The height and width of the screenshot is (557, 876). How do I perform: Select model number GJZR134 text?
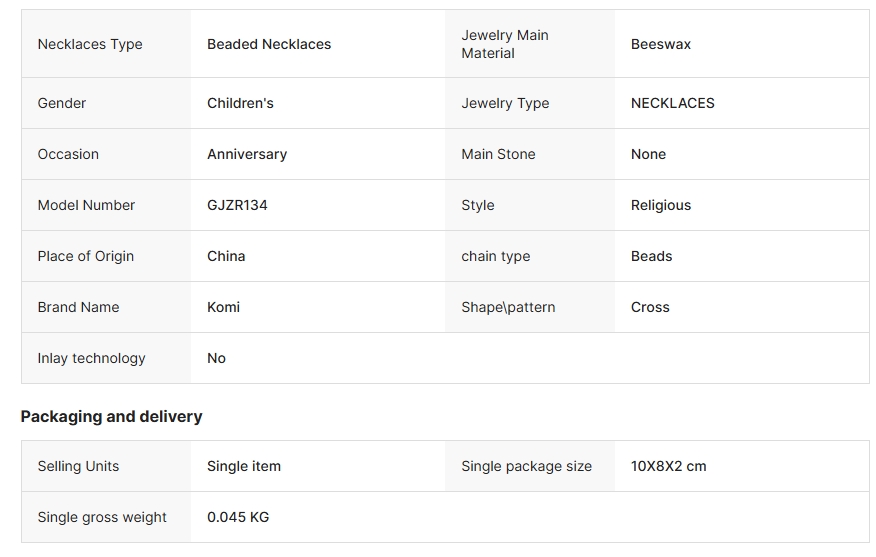coord(237,205)
